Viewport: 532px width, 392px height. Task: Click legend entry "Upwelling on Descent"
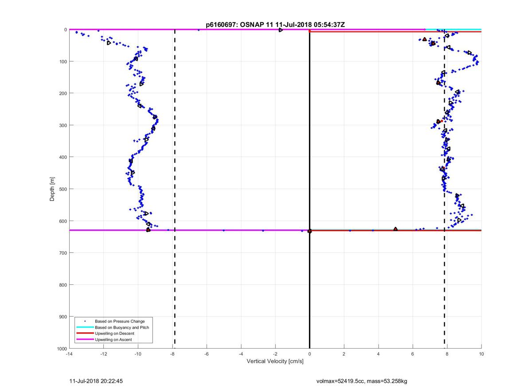point(114,334)
